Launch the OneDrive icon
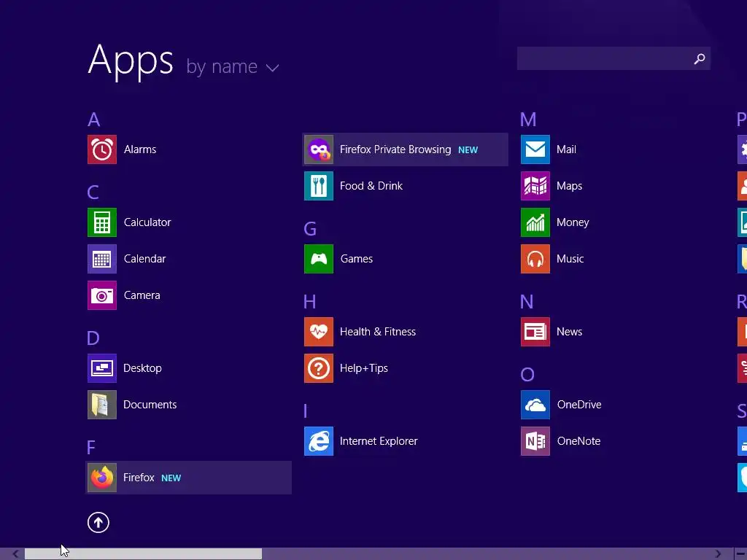The height and width of the screenshot is (560, 747). pos(535,405)
